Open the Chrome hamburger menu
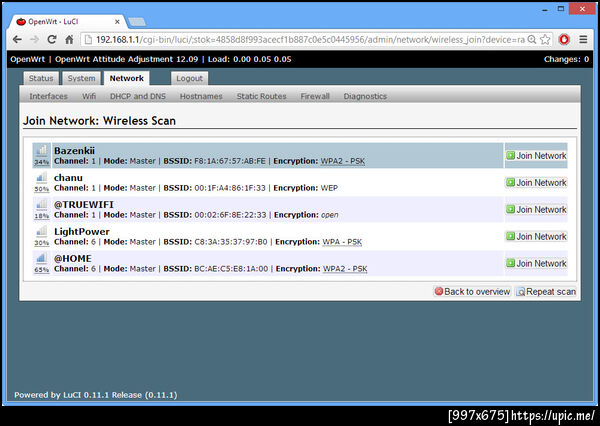 tap(583, 39)
